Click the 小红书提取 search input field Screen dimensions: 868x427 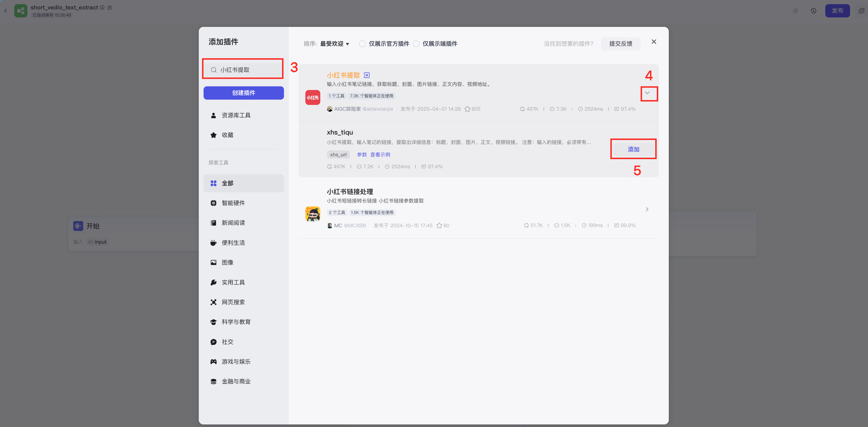(243, 70)
